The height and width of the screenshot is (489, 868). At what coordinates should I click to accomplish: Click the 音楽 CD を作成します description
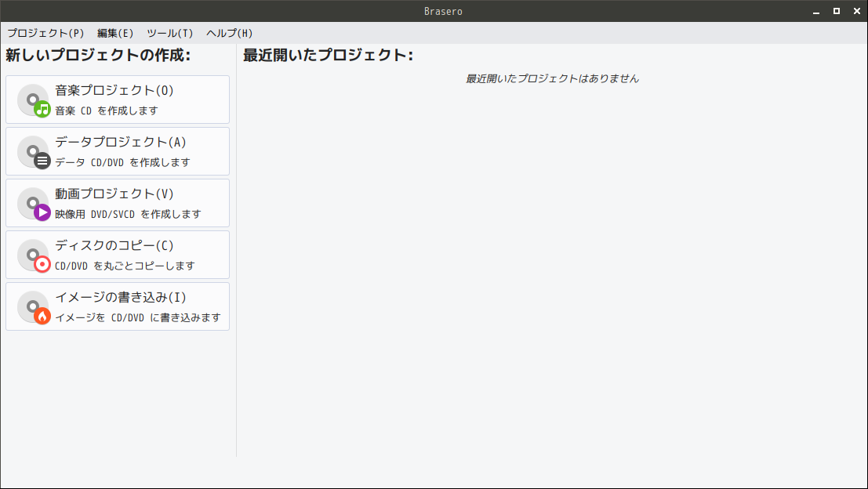pyautogui.click(x=107, y=110)
